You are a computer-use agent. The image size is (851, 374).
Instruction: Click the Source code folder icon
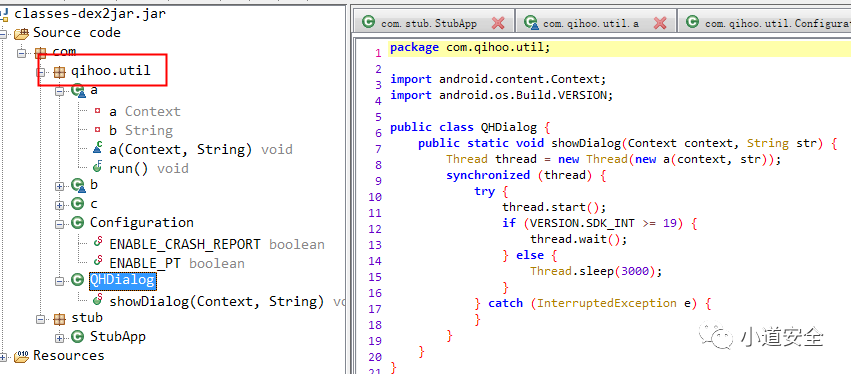[21, 34]
